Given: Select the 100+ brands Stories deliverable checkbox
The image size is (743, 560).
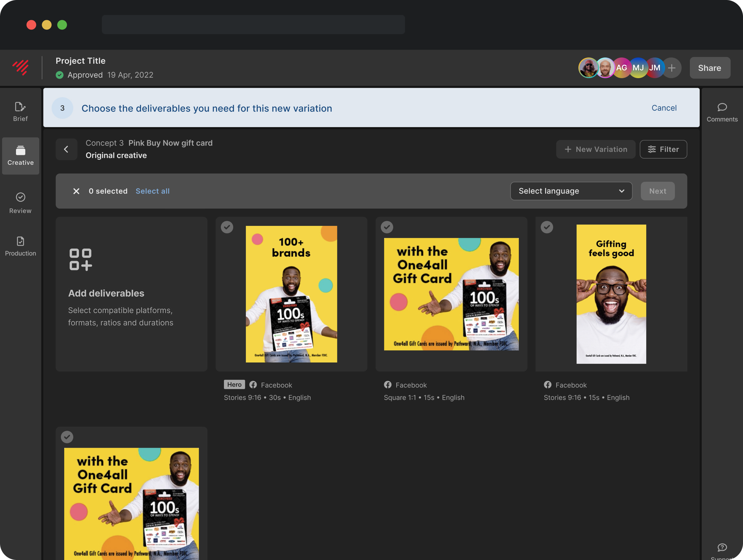Looking at the screenshot, I should coord(227,227).
